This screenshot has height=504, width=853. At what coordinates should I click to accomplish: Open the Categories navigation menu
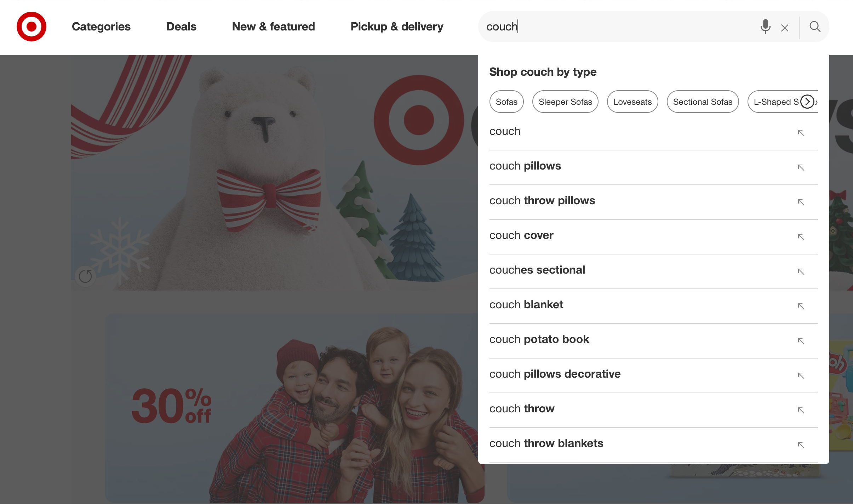point(101,27)
